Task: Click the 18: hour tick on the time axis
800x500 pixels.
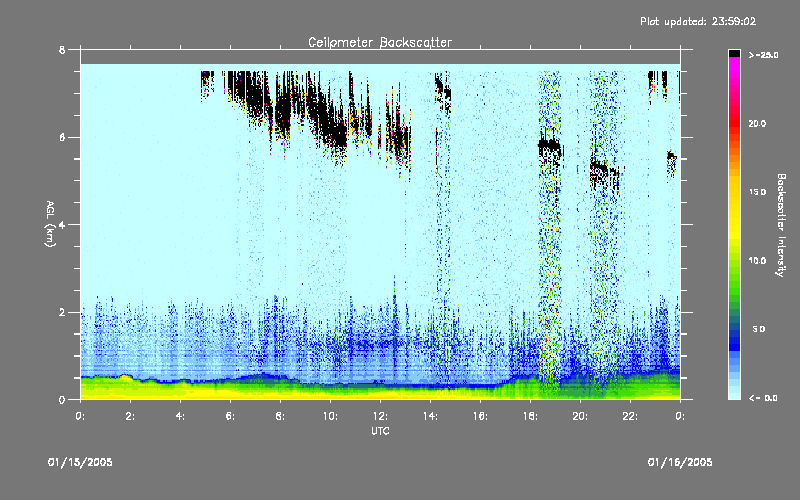Action: tap(530, 416)
